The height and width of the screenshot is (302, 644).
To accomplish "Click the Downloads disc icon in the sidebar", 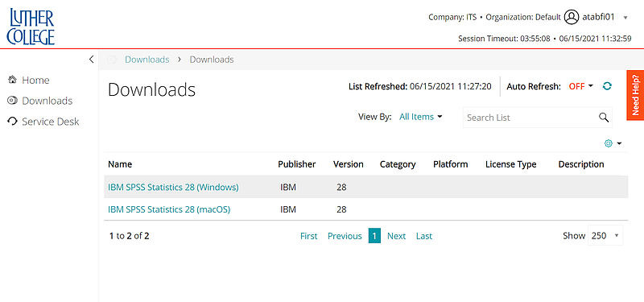I will (x=12, y=101).
